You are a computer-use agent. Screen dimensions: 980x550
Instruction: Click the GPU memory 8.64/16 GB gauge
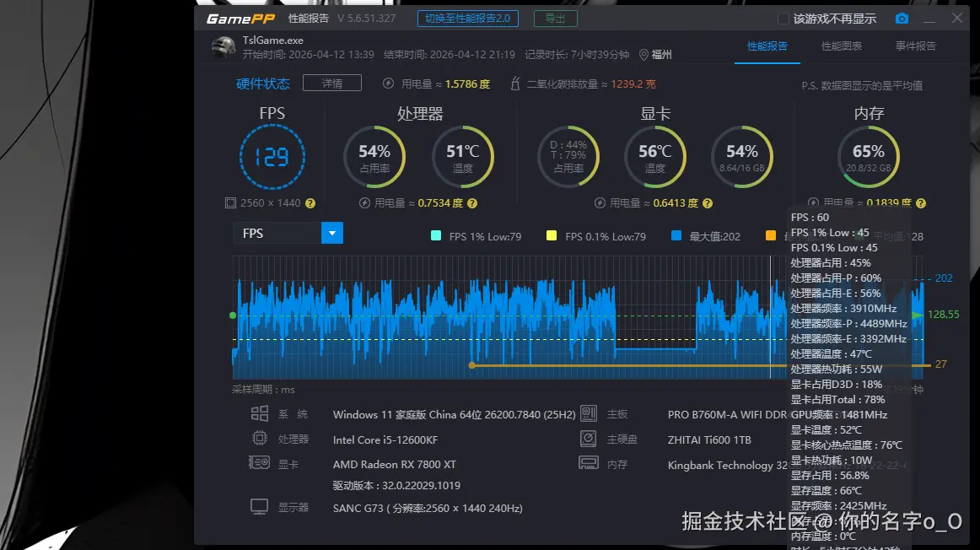pos(742,157)
